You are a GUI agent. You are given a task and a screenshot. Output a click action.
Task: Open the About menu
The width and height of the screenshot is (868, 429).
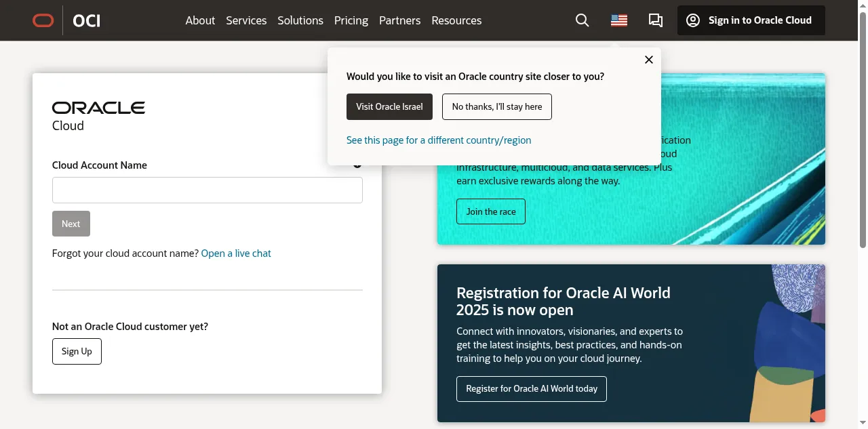200,20
